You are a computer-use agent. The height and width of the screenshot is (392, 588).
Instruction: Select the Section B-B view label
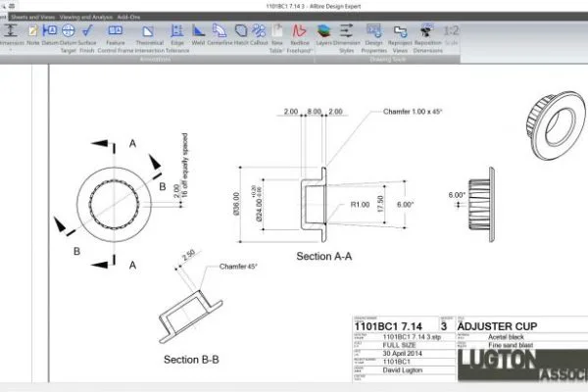(x=191, y=360)
